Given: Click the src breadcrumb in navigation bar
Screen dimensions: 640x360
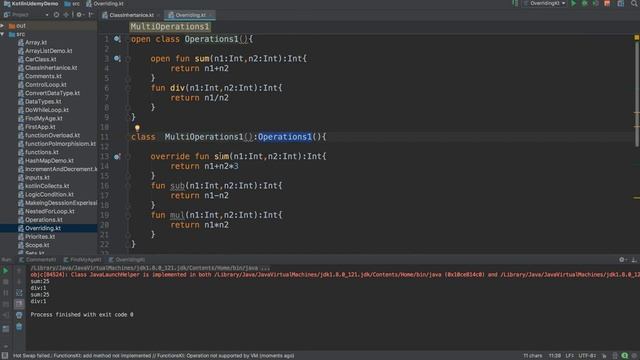Looking at the screenshot, I should click(x=72, y=4).
